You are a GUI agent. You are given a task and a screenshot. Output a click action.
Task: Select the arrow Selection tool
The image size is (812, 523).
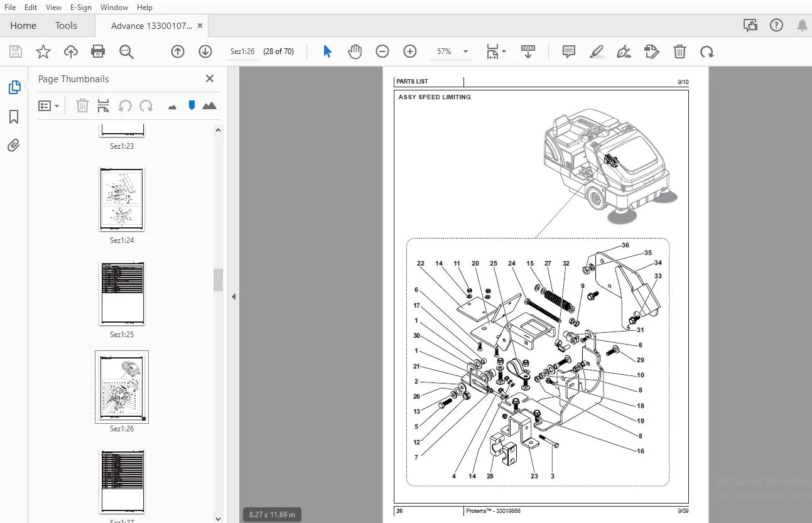coord(327,51)
